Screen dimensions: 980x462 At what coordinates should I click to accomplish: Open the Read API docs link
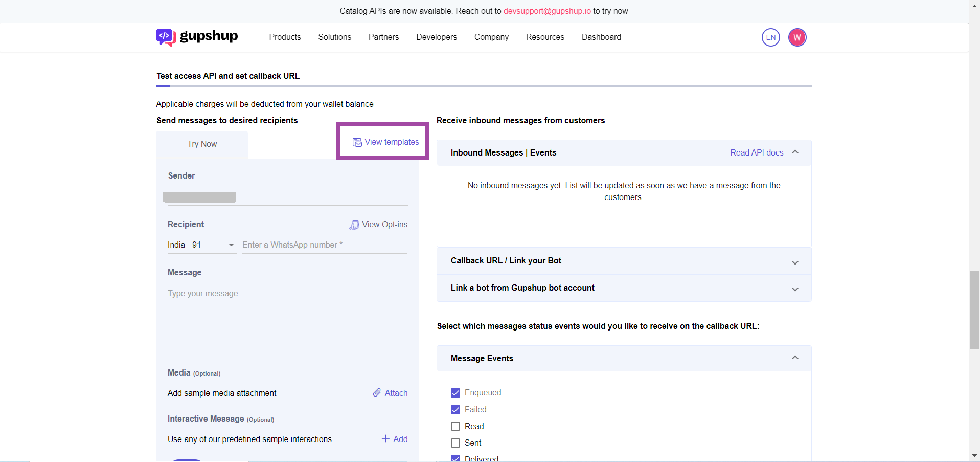click(757, 153)
